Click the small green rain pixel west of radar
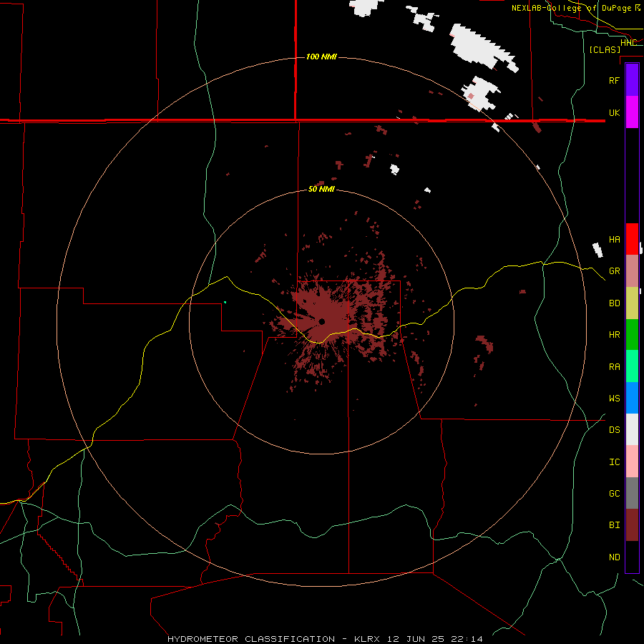The height and width of the screenshot is (644, 644). click(x=225, y=302)
